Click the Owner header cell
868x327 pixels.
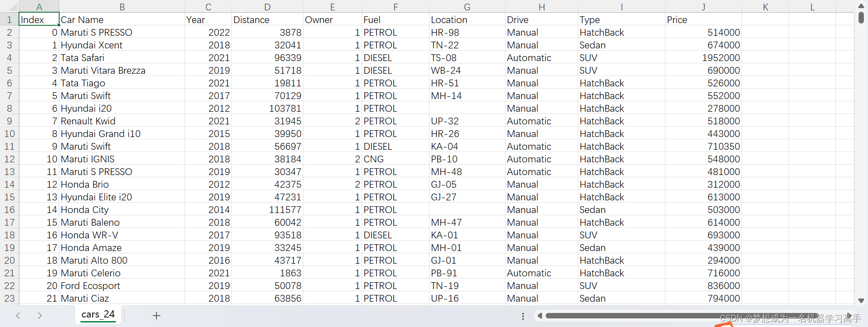point(333,20)
